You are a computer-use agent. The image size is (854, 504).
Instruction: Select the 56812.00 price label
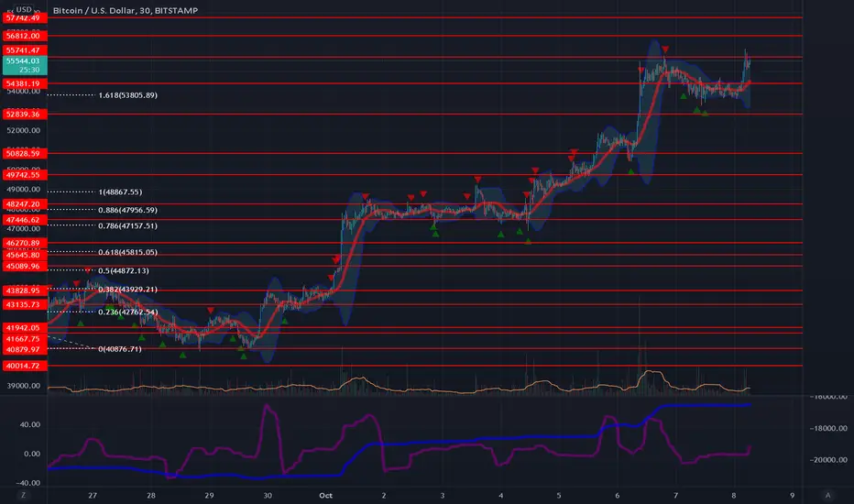pyautogui.click(x=25, y=36)
